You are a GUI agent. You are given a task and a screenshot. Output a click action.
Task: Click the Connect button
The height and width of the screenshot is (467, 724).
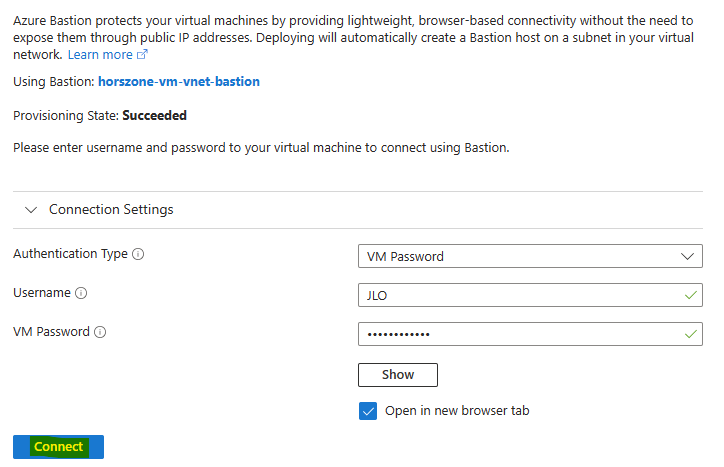point(58,447)
